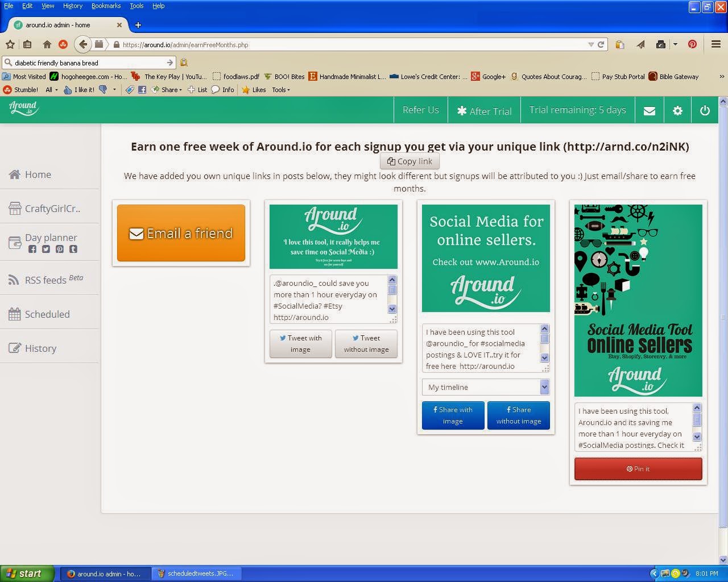Click the paper plane toolbar icon

640,44
